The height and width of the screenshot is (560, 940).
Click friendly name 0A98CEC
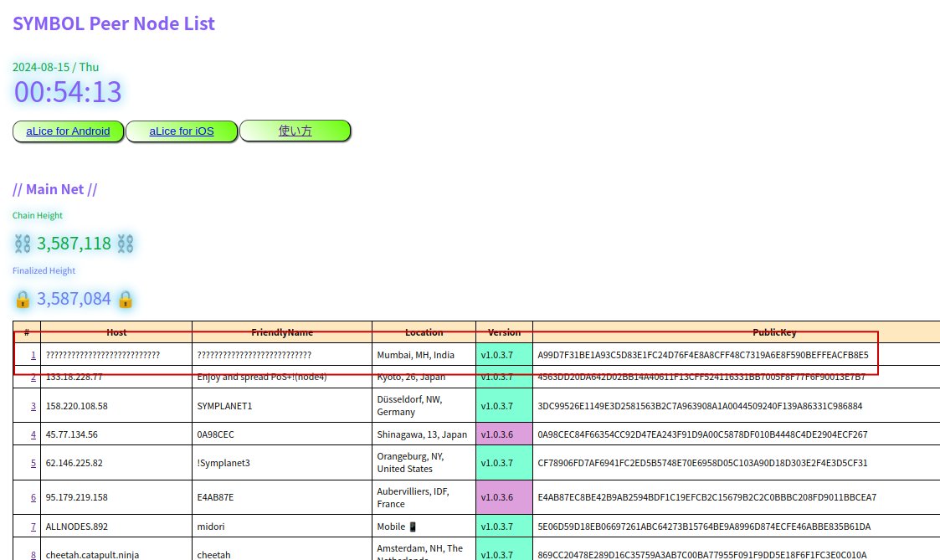point(216,434)
